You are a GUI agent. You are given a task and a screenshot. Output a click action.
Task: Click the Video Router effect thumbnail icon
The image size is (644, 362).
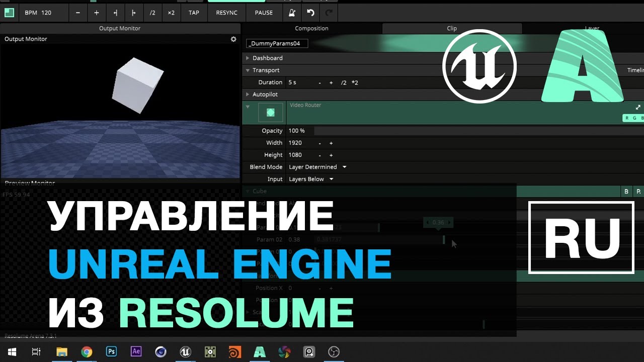point(270,113)
